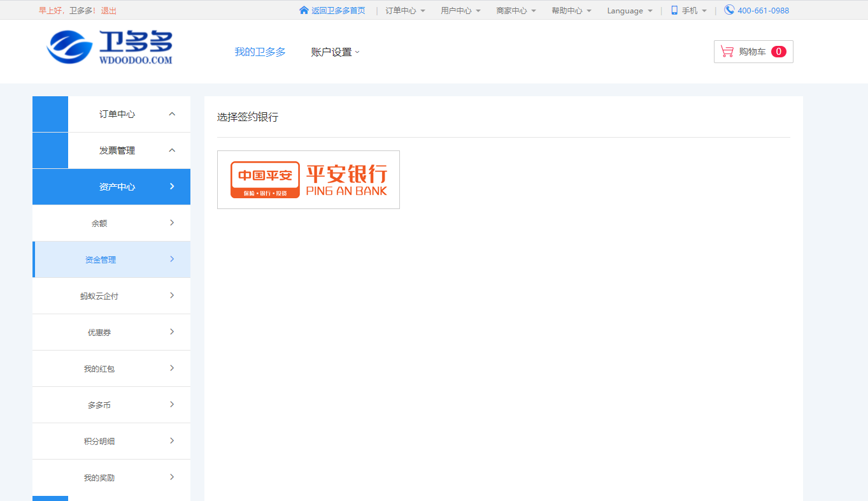Screen dimensions: 868x501
Task: Click the 400-661-0988 phone number
Action: pyautogui.click(x=763, y=11)
